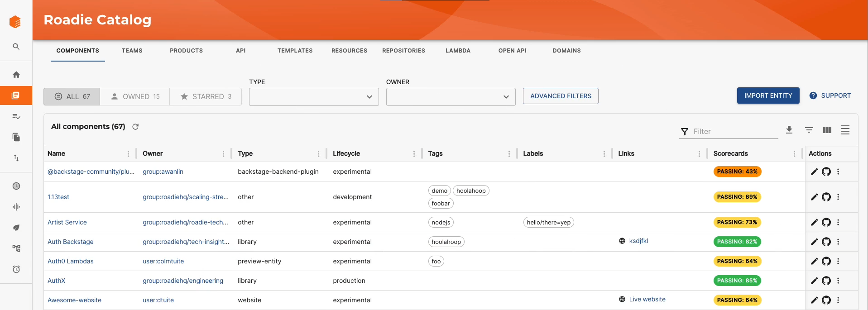The height and width of the screenshot is (310, 868).
Task: Open the Tags column menu
Action: coord(509,154)
